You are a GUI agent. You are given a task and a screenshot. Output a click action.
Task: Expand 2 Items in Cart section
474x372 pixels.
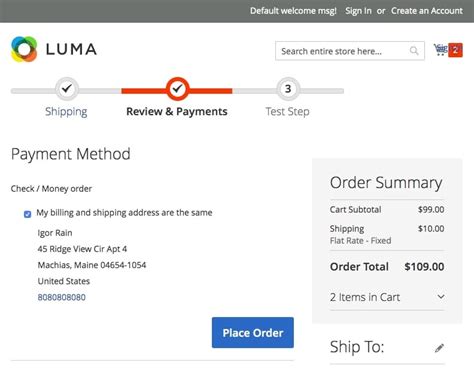point(387,297)
